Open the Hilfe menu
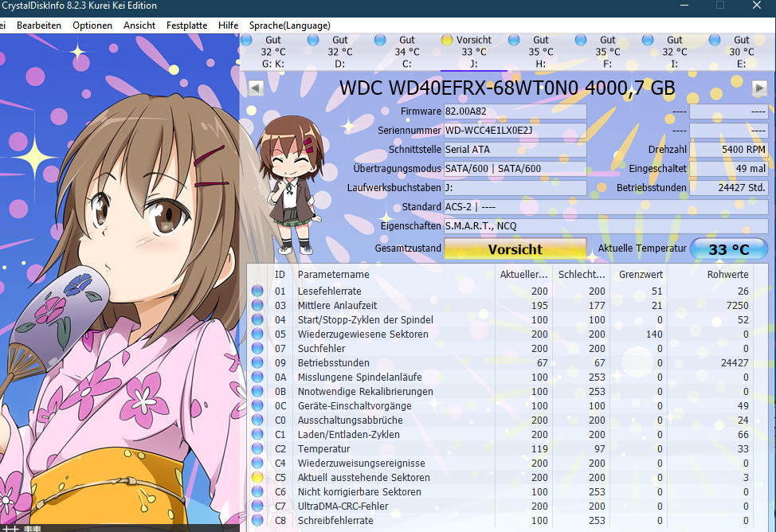 point(228,25)
